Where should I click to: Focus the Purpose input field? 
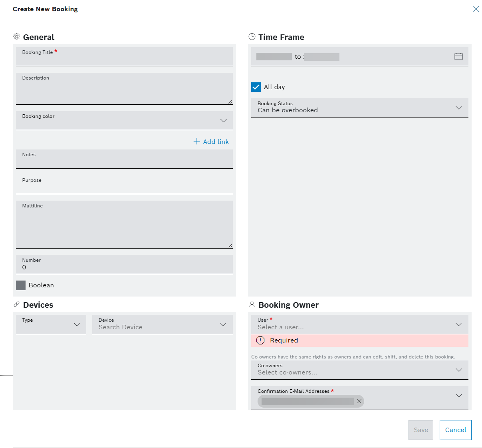click(124, 185)
